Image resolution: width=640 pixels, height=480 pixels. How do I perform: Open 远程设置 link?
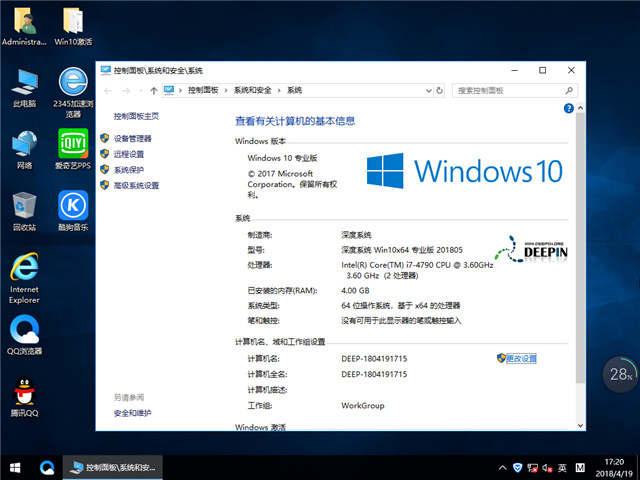(129, 154)
